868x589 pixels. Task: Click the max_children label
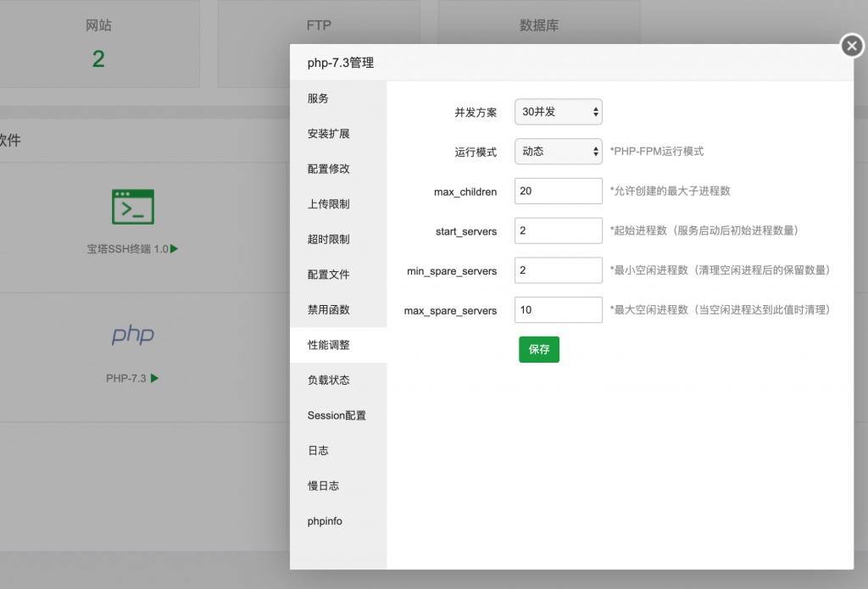point(465,192)
